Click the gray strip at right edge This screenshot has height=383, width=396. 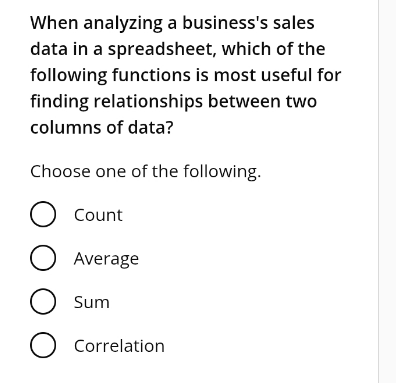coord(387,191)
